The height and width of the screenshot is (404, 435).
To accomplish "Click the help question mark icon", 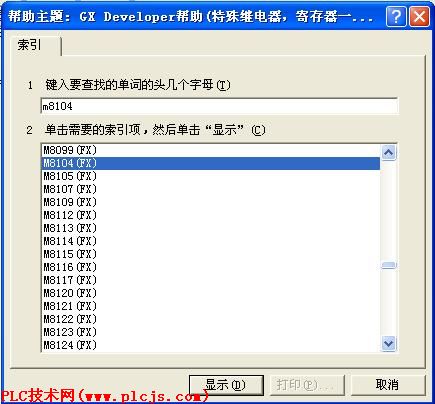I will click(396, 16).
